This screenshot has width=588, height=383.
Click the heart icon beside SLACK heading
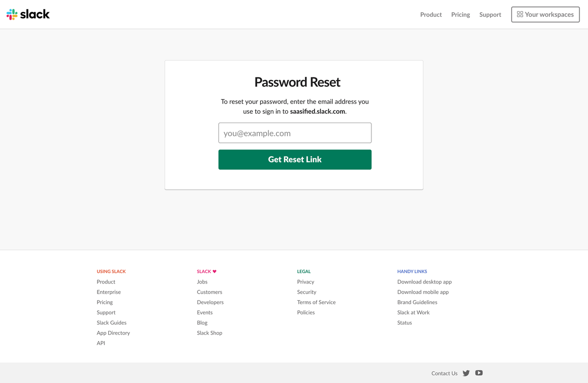(x=215, y=271)
